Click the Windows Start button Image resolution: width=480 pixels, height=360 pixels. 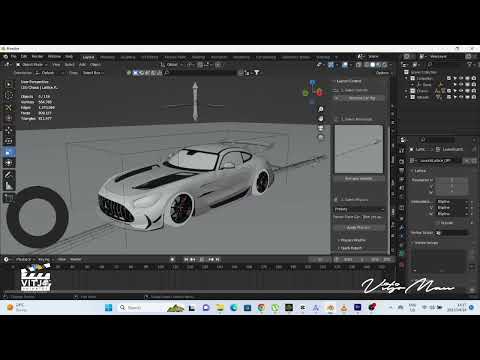(109, 307)
